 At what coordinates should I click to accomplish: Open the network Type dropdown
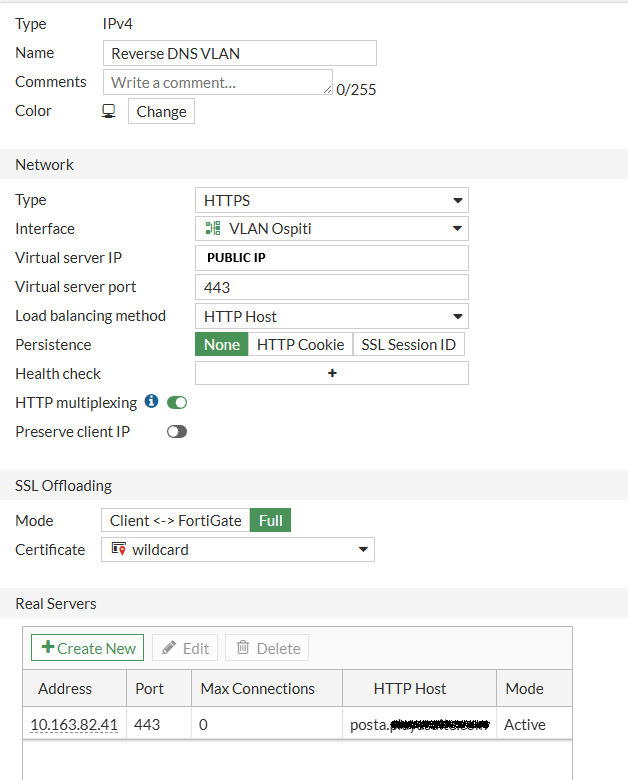click(x=331, y=200)
